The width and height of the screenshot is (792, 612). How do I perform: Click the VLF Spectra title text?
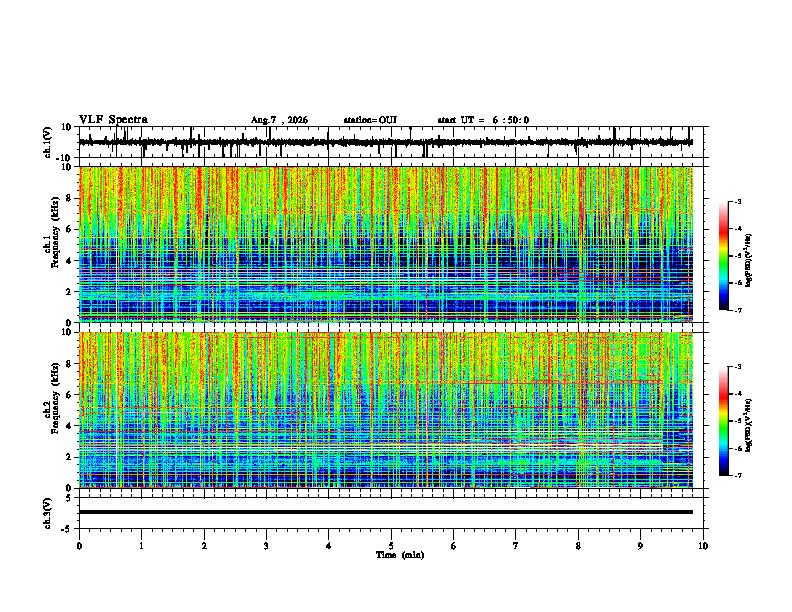pos(113,120)
